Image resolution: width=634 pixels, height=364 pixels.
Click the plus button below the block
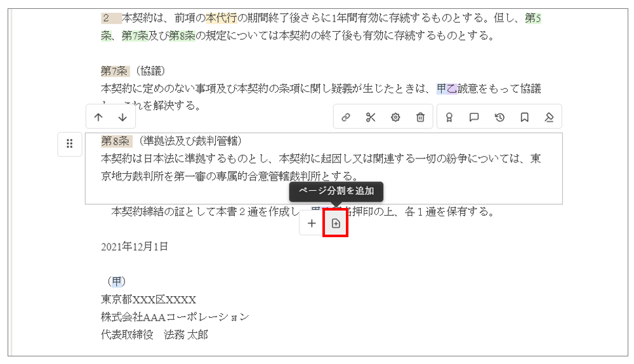(x=312, y=223)
